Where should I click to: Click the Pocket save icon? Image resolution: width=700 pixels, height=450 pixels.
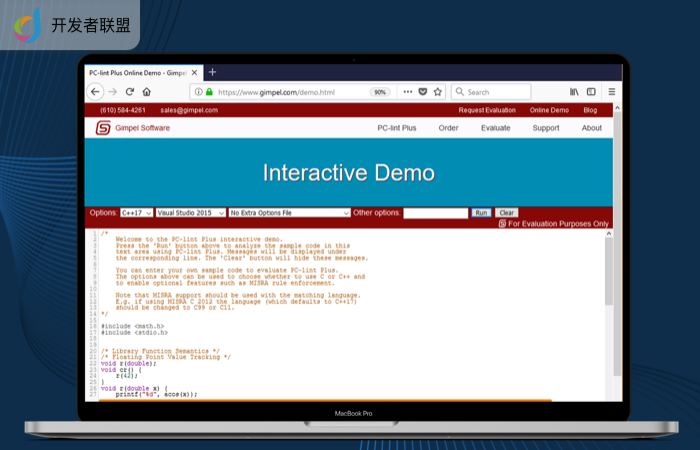point(422,91)
